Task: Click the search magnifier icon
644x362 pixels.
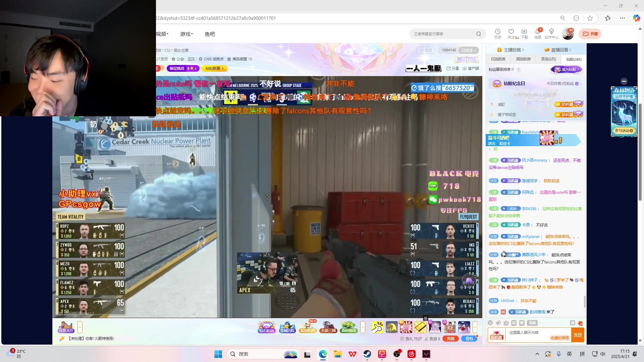Action: pos(479,34)
